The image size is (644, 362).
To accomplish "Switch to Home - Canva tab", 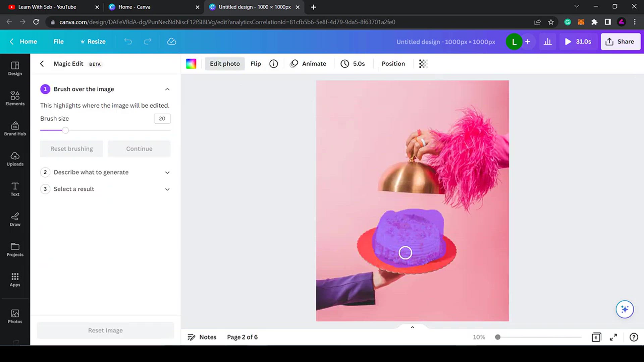I will click(134, 7).
